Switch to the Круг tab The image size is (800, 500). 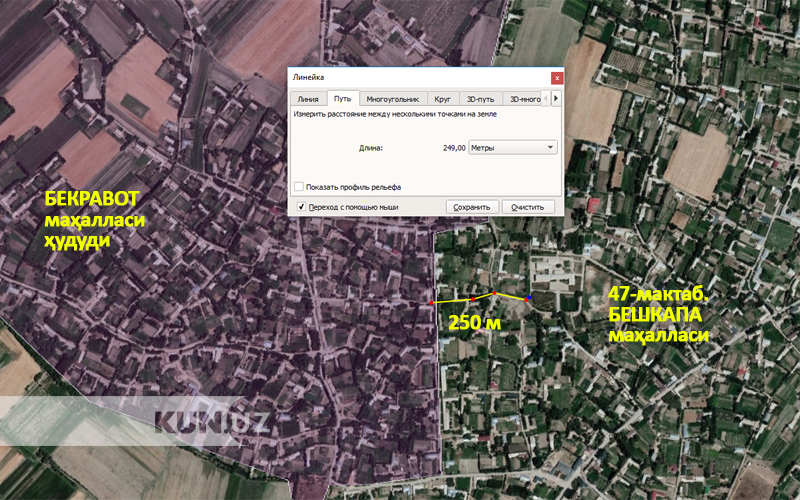441,99
